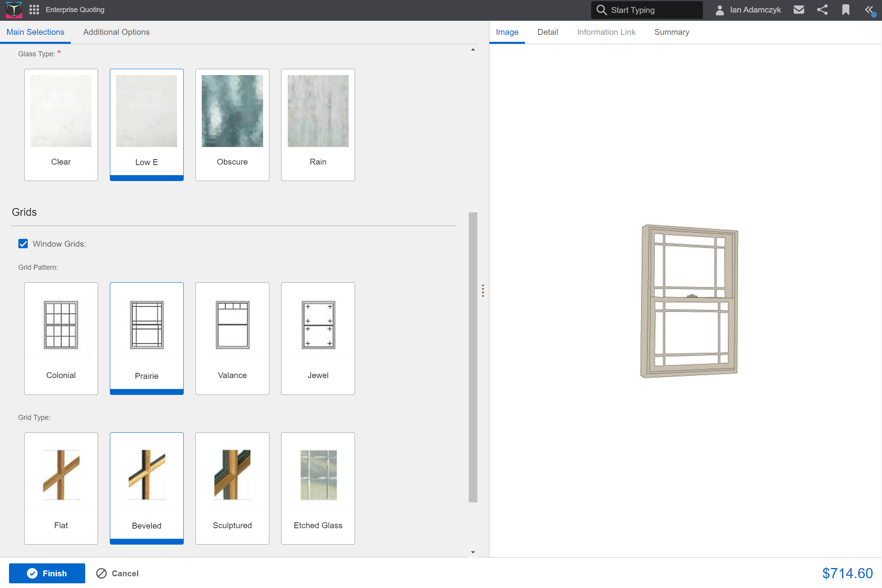The height and width of the screenshot is (588, 882).
Task: Collapse panel with double chevron icon
Action: (x=869, y=10)
